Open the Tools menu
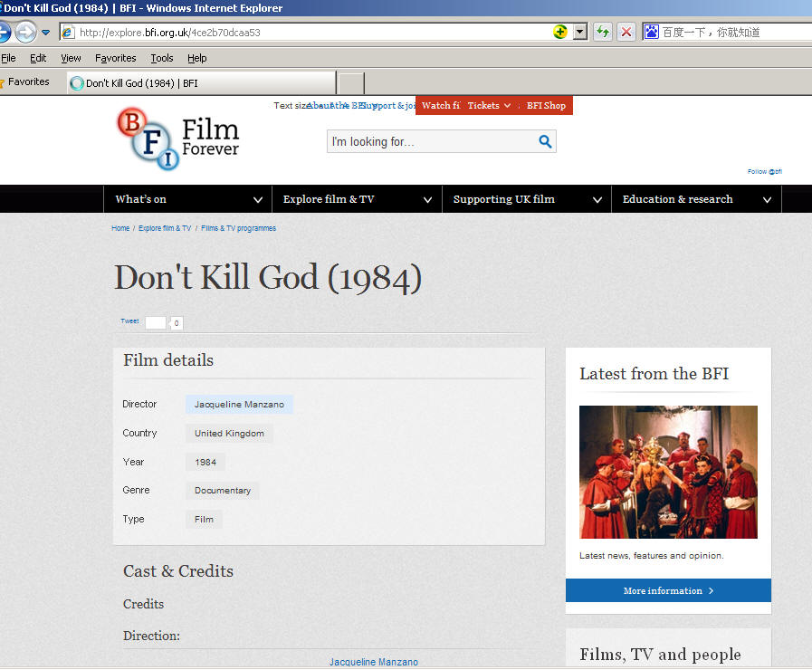The height and width of the screenshot is (670, 812). [161, 58]
